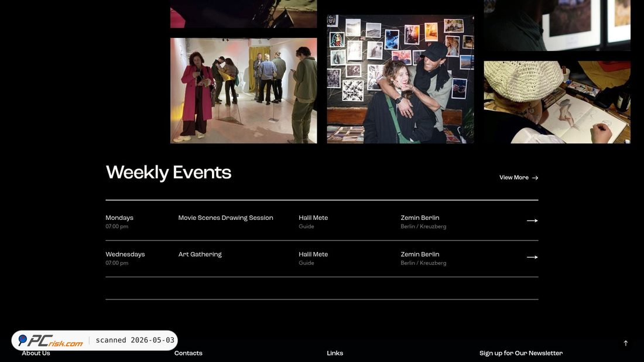Click the PCrisk.com logo badge
Screen dimensions: 644x362
(x=50, y=340)
